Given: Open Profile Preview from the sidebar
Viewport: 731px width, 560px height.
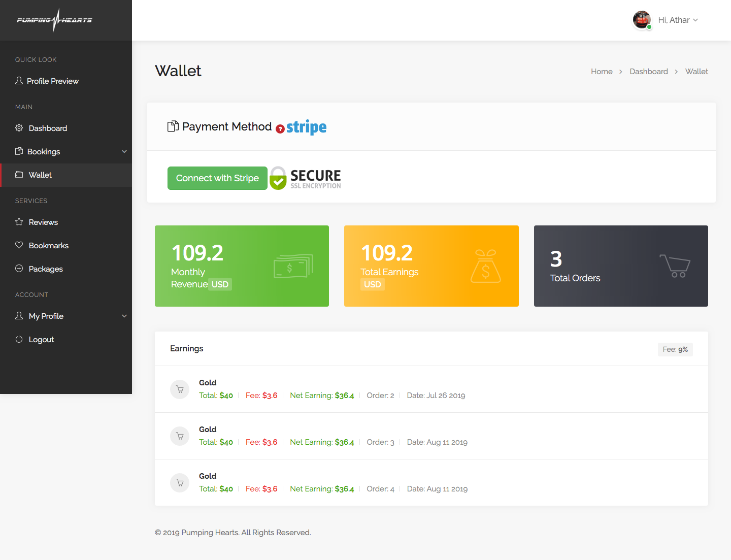Looking at the screenshot, I should 66,81.
